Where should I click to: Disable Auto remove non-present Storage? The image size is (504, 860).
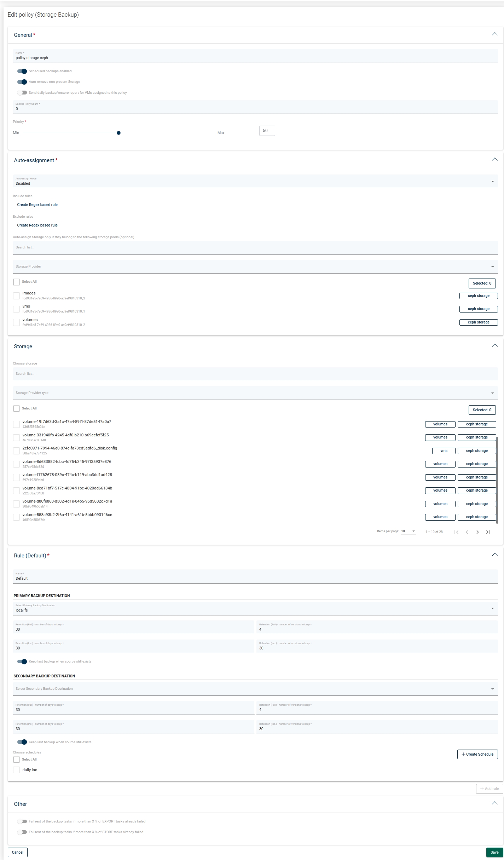click(22, 82)
